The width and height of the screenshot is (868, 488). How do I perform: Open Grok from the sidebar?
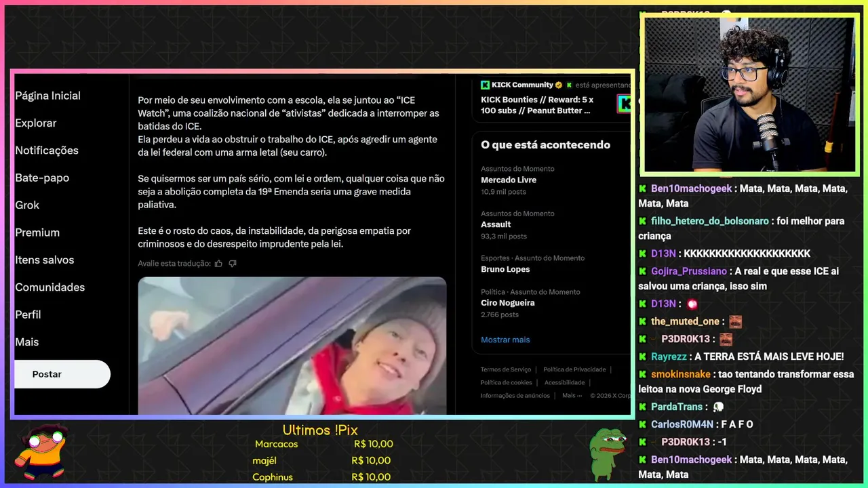[x=27, y=205]
